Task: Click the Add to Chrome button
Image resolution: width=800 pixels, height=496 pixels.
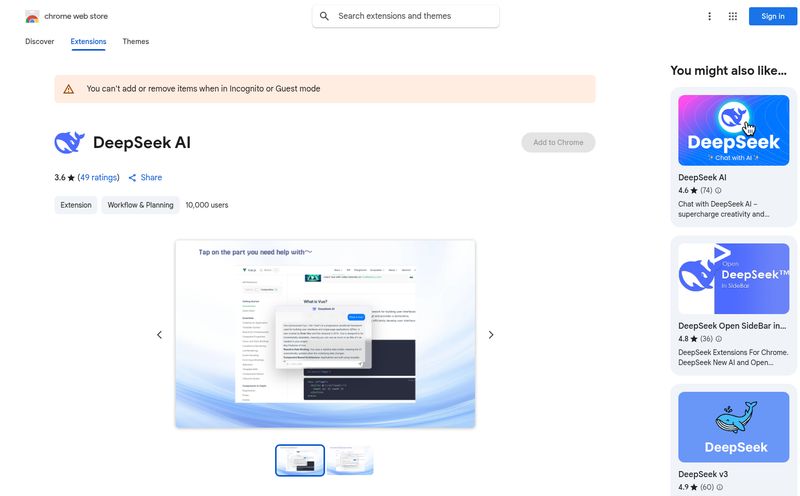Action: click(x=558, y=142)
